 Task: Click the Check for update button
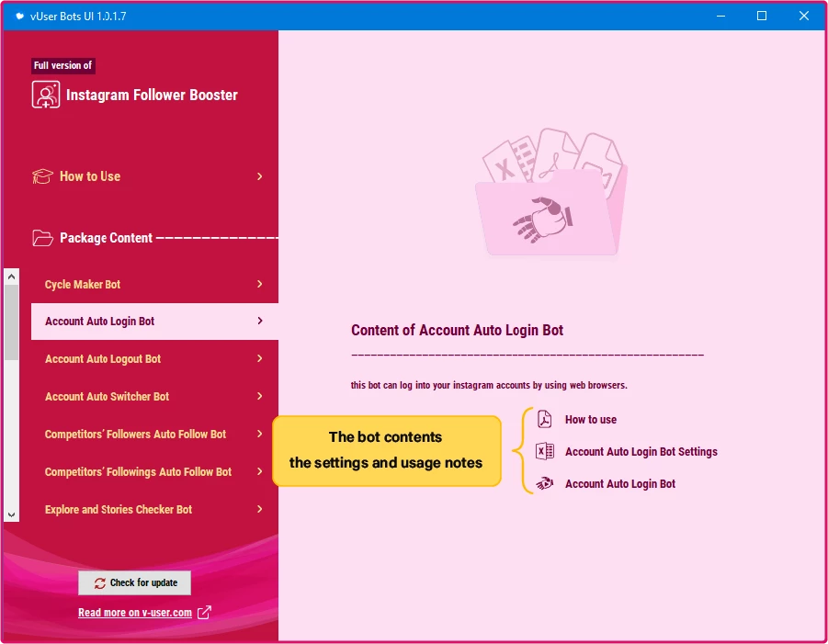tap(135, 582)
